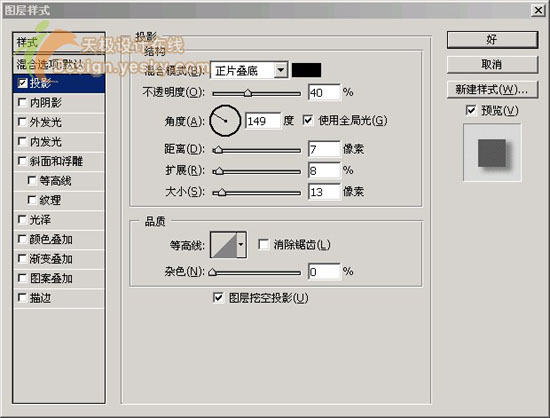The height and width of the screenshot is (418, 550).
Task: Enable the 消除锯齿 checkbox
Action: tap(263, 244)
